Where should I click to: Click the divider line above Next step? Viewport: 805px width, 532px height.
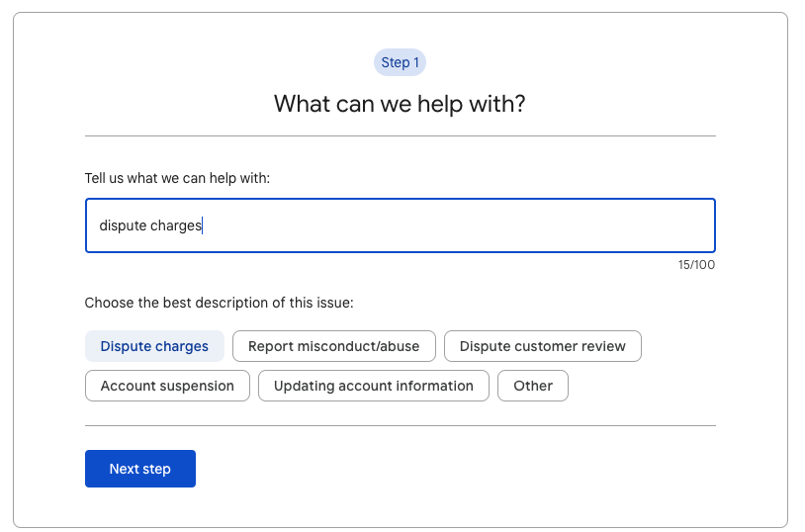pyautogui.click(x=400, y=425)
